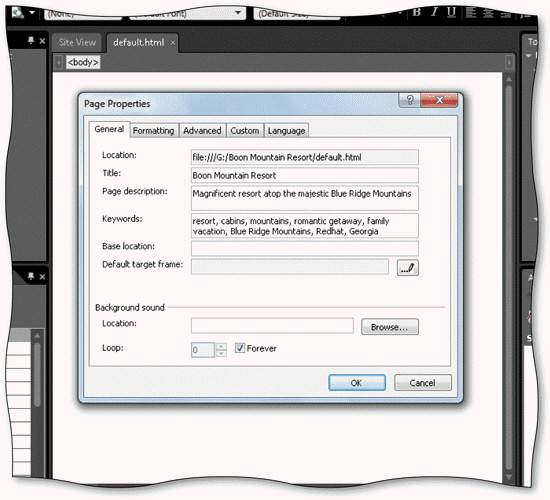Screen dimensions: 550x500
Task: Switch to the Custom tab
Action: (x=244, y=131)
